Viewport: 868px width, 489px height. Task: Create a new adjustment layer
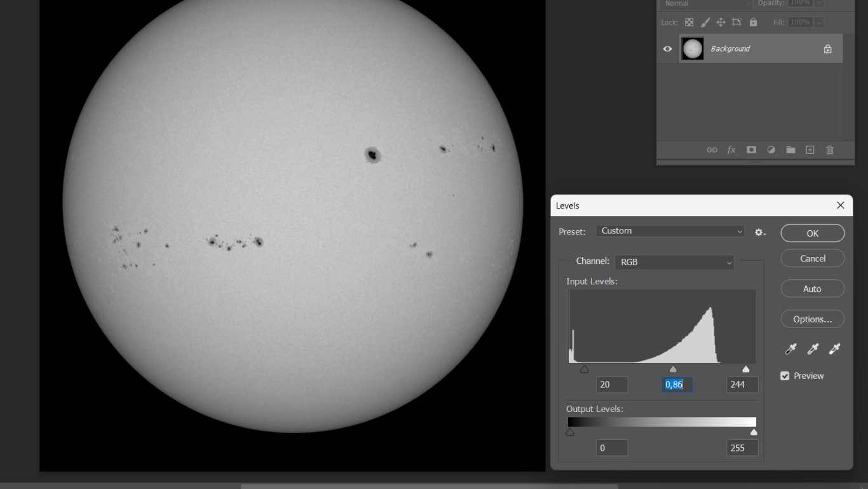771,150
